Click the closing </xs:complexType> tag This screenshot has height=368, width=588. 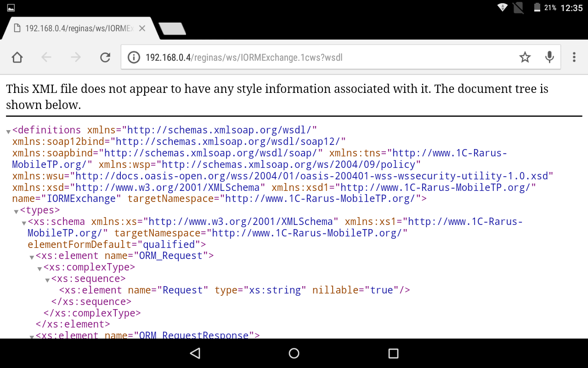click(x=92, y=313)
